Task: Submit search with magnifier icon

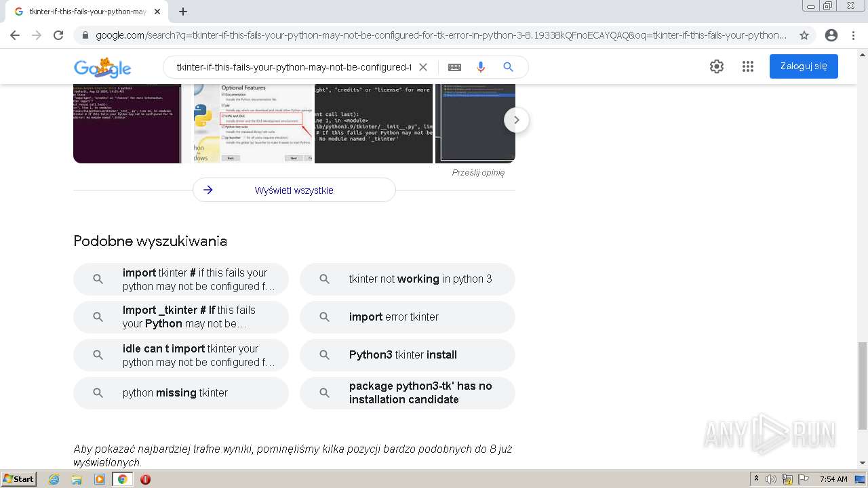Action: [508, 67]
